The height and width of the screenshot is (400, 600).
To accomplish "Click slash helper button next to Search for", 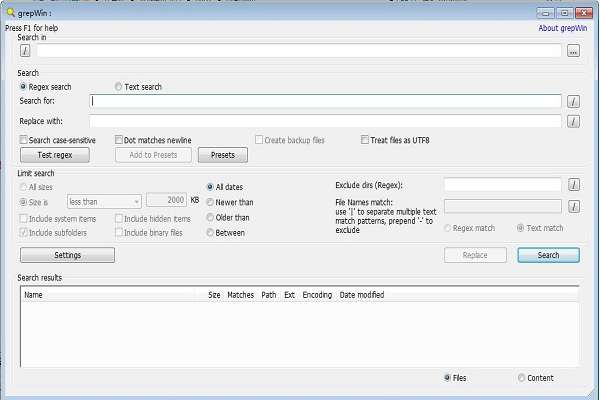I will click(573, 101).
